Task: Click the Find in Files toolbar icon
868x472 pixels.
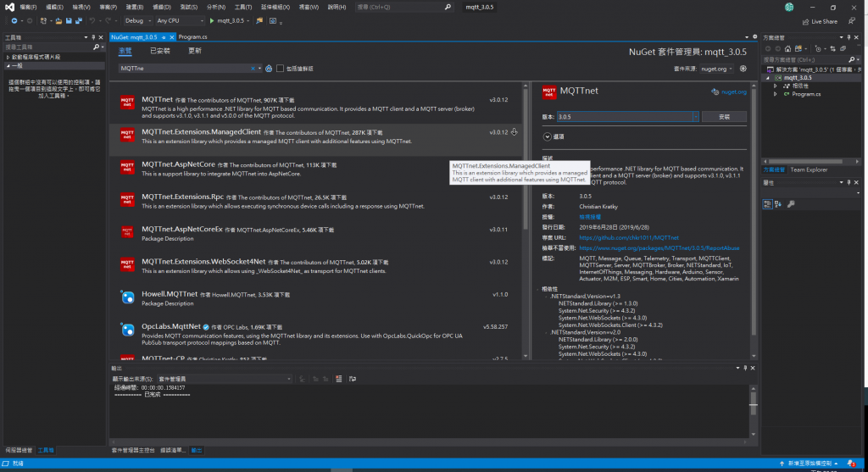Action: [x=259, y=21]
